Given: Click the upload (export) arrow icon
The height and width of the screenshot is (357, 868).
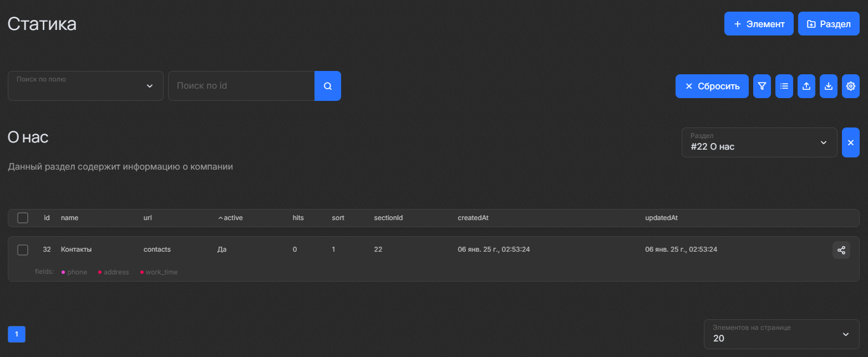Looking at the screenshot, I should coord(806,86).
